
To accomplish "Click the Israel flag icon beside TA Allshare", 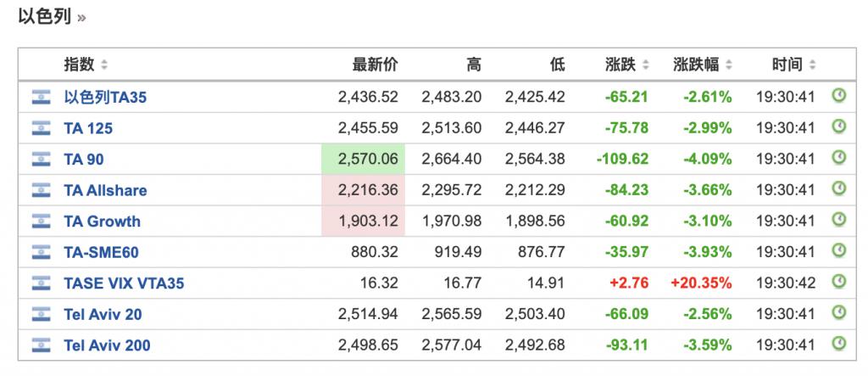I will pyautogui.click(x=41, y=190).
